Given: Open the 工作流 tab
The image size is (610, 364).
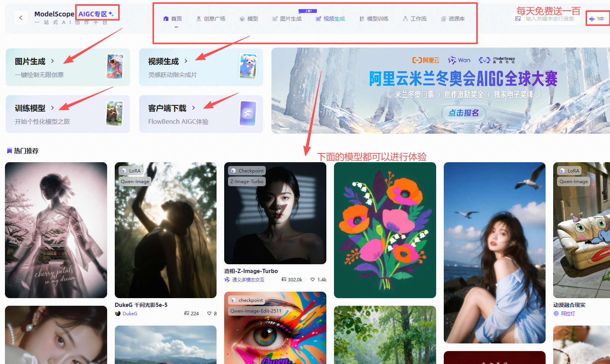Looking at the screenshot, I should click(415, 19).
